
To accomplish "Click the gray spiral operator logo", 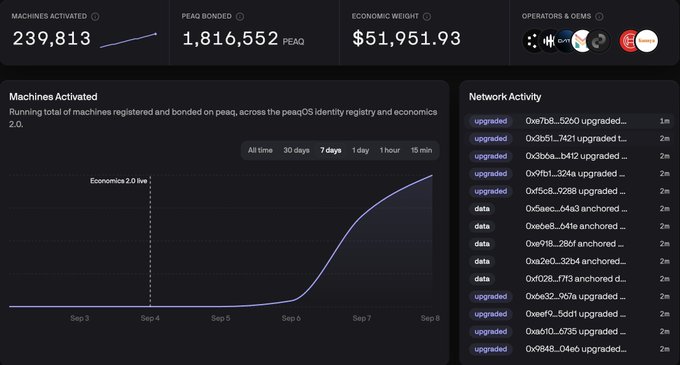I will (599, 41).
